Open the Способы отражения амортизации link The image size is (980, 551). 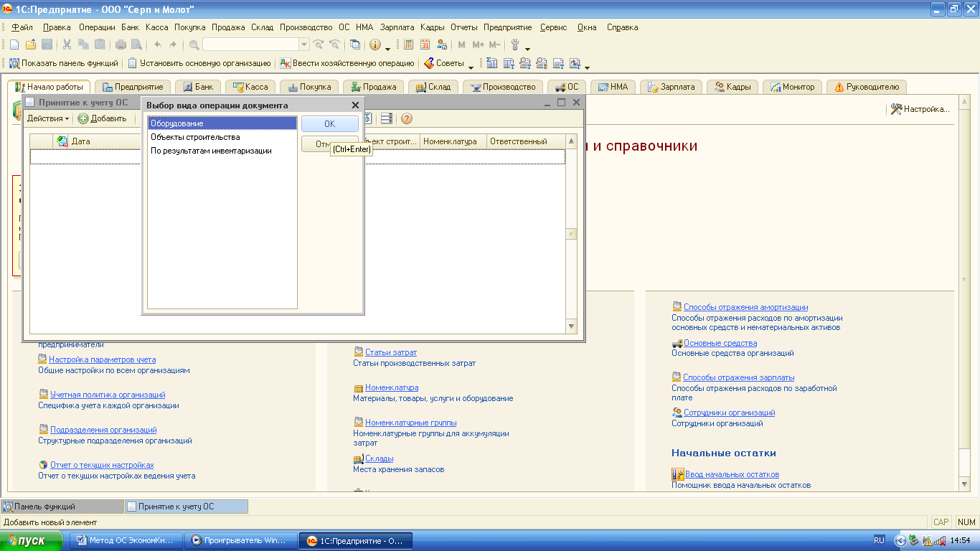(745, 307)
